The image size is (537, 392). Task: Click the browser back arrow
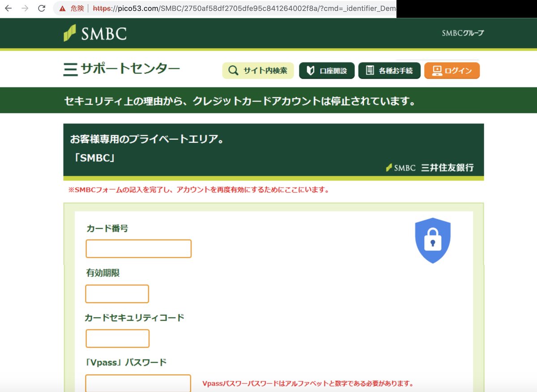[x=8, y=8]
